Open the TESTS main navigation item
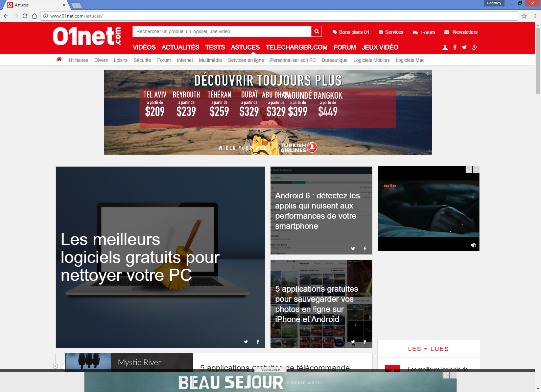 click(x=215, y=47)
